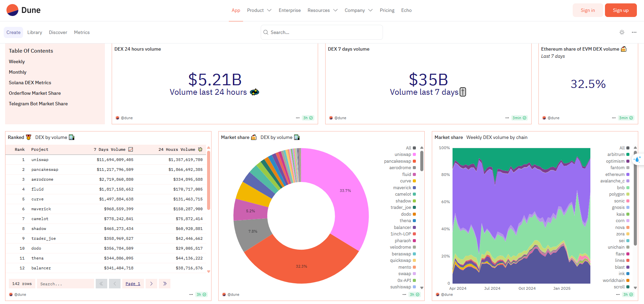Open the Echo nav item

tap(406, 10)
